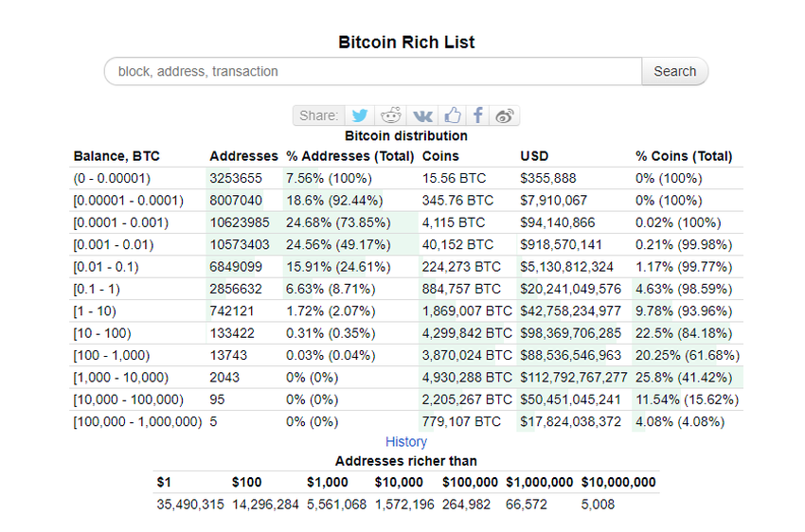This screenshot has height=532, width=805.
Task: Select the '[0.1 - 1)' balance range
Action: click(x=97, y=289)
